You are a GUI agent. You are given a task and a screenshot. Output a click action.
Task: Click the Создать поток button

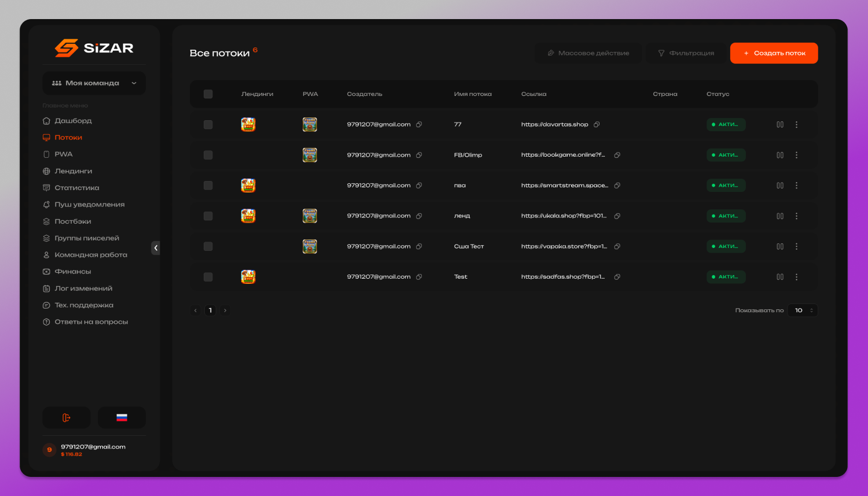pyautogui.click(x=774, y=53)
